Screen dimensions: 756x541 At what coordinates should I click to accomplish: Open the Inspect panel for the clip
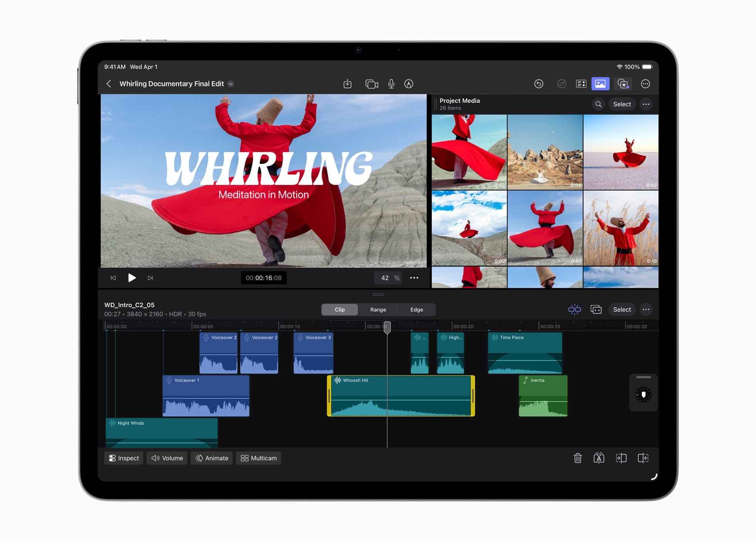click(x=123, y=458)
